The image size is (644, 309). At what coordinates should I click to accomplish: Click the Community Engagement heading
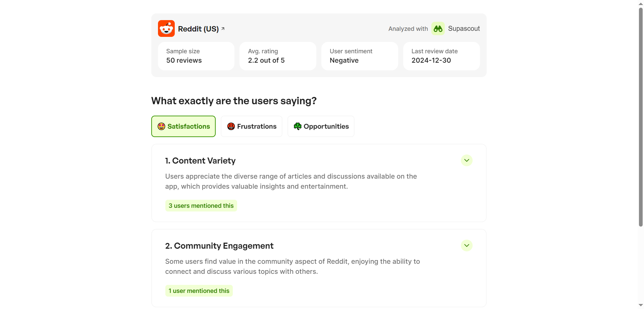click(219, 246)
